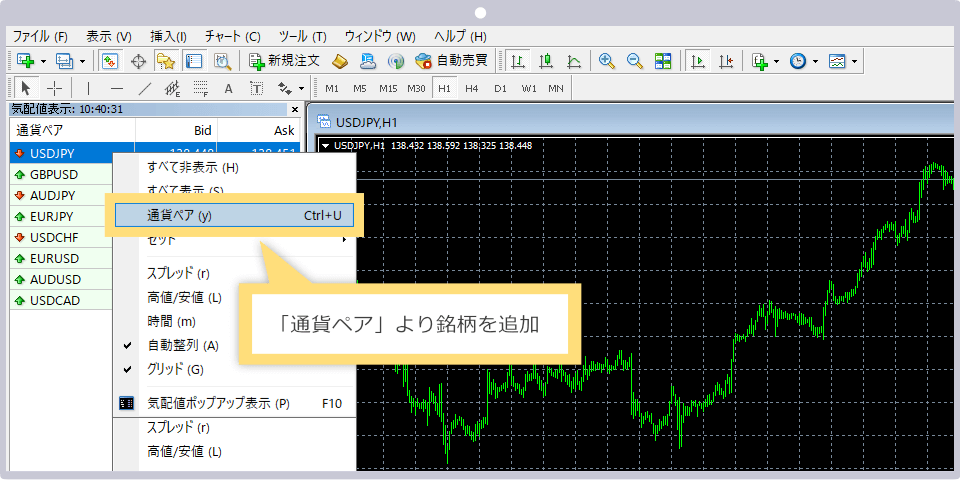Open the Signals radio-wave icon
The height and width of the screenshot is (480, 960).
(x=396, y=61)
